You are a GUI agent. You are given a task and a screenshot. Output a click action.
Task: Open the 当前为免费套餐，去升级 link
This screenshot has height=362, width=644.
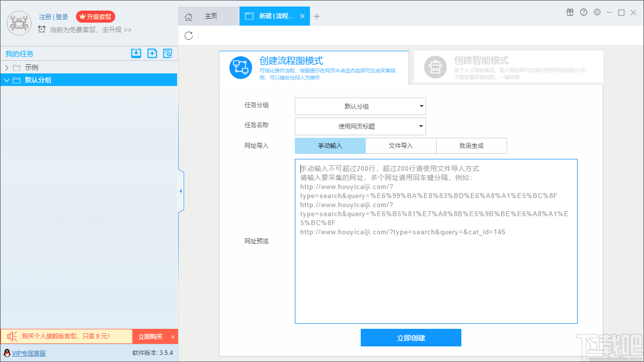[91, 30]
